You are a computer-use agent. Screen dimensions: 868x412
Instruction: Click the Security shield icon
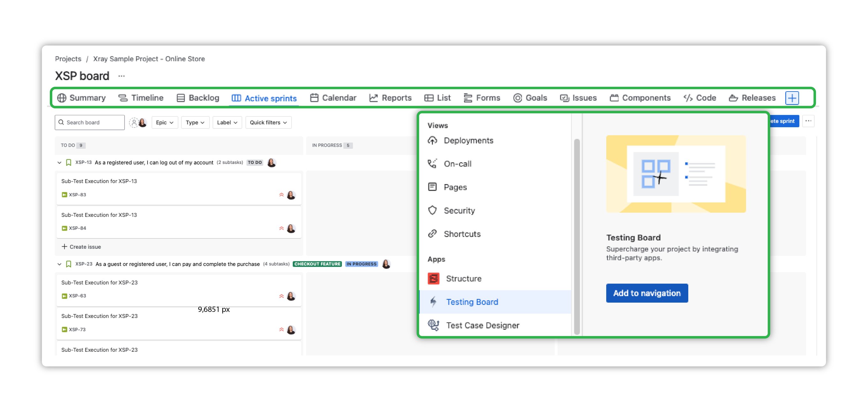[x=432, y=210]
